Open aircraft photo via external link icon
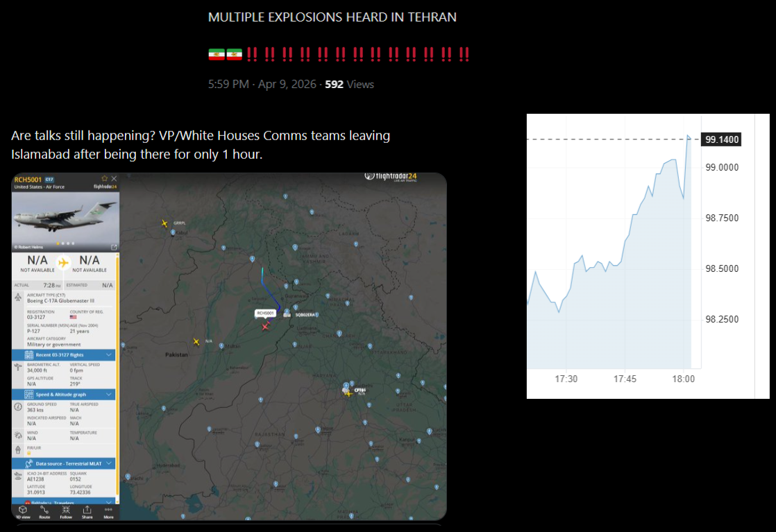Screen dimensions: 776x532 tap(114, 247)
